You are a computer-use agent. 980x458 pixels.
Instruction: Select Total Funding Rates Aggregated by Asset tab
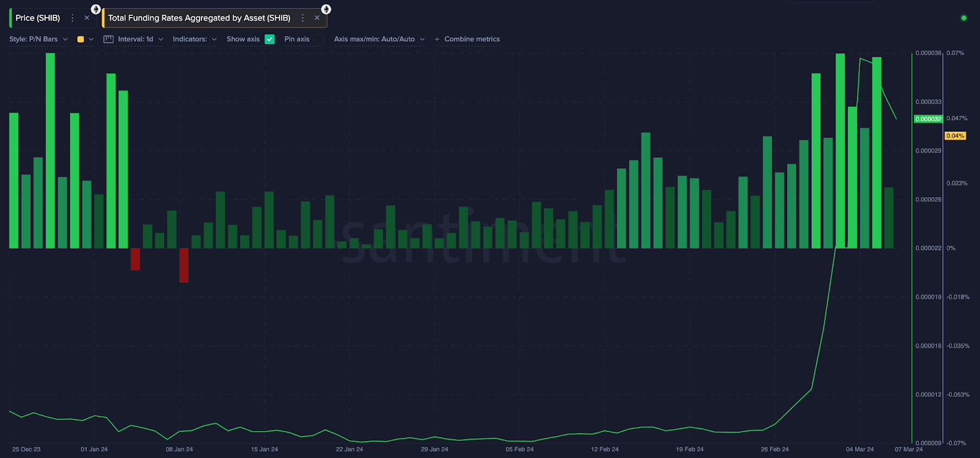199,18
